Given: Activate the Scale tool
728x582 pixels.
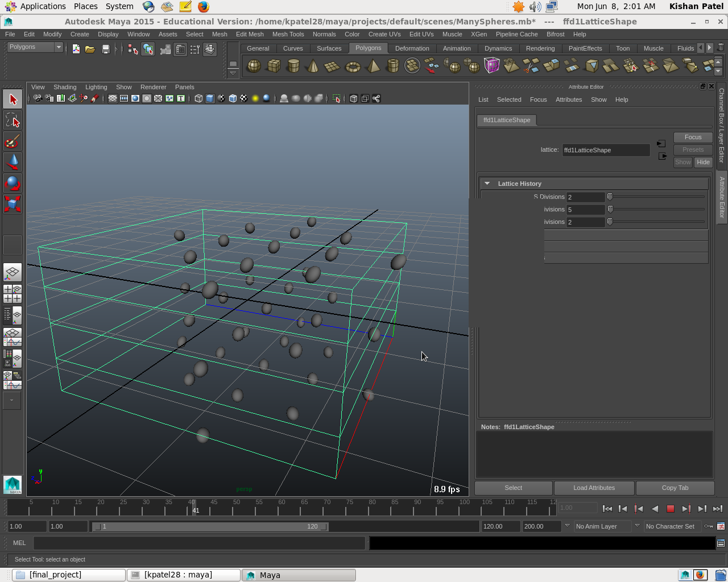Looking at the screenshot, I should pos(12,203).
